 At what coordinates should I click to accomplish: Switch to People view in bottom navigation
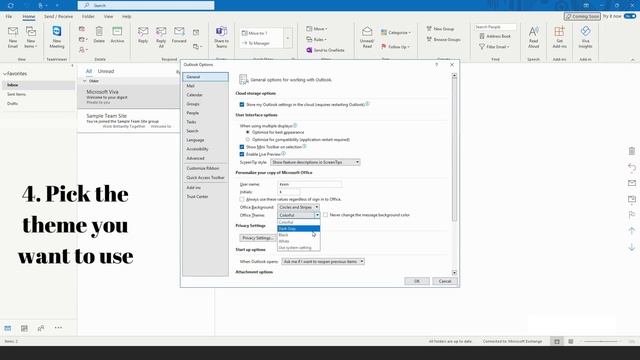tap(41, 328)
